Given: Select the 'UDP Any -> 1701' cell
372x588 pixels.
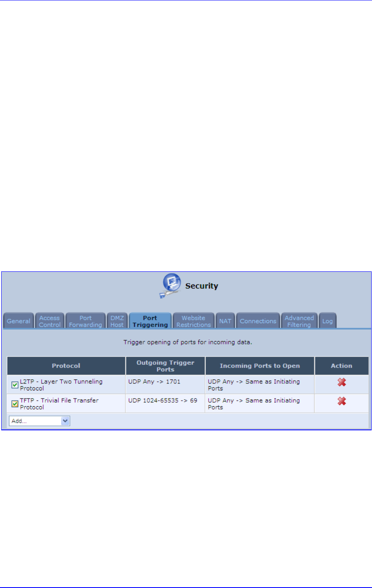Looking at the screenshot, I should tap(165, 385).
